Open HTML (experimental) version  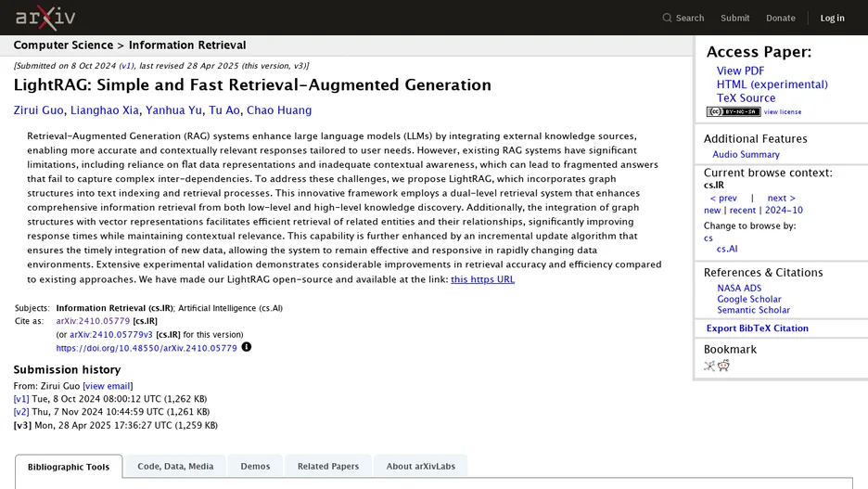pos(772,84)
